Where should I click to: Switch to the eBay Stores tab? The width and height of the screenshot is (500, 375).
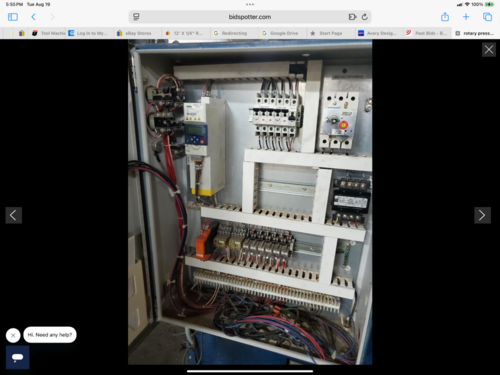pos(137,33)
